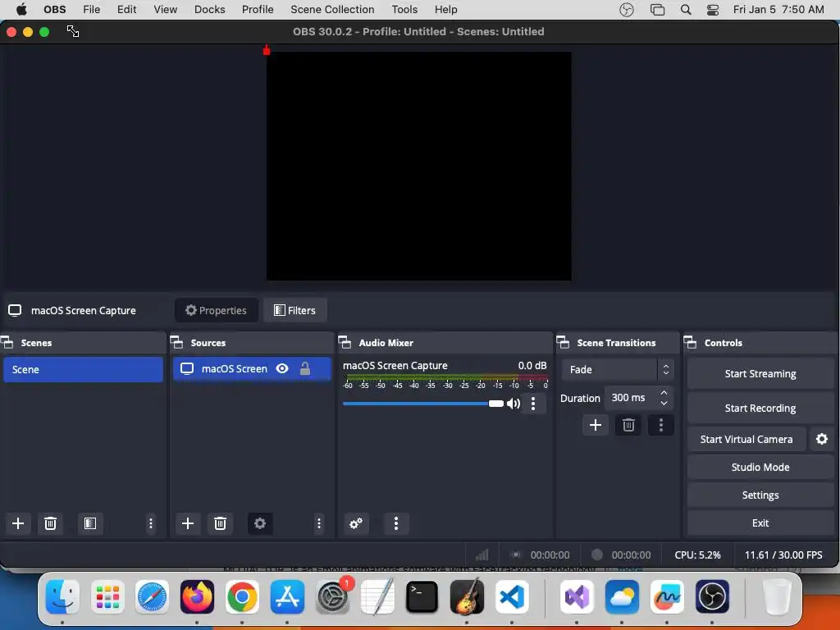Open Scenes panel more options menu
840x630 pixels.
(x=151, y=523)
